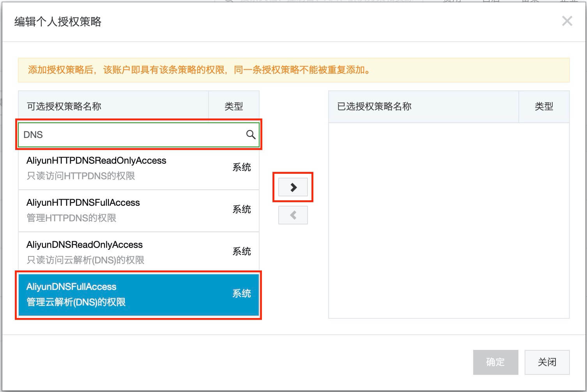Select the AliyunHTTPDNSReadOnlyAccess policy
587x392 pixels.
point(139,169)
